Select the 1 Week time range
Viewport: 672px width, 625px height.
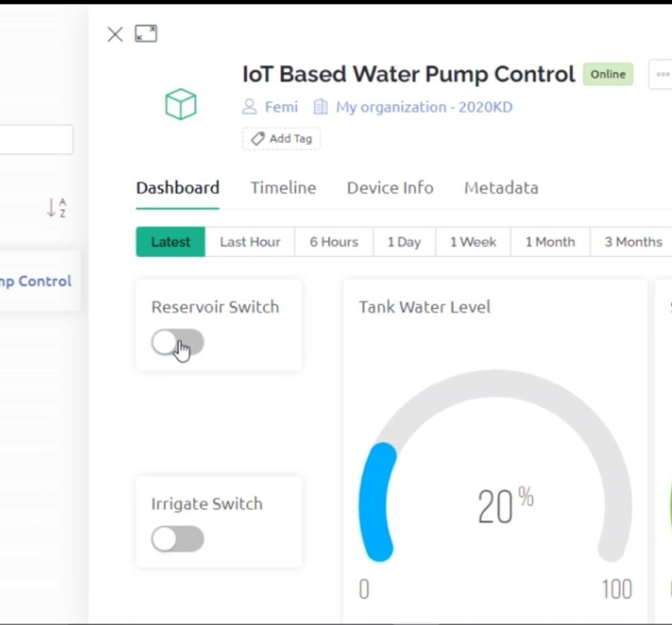(x=473, y=241)
